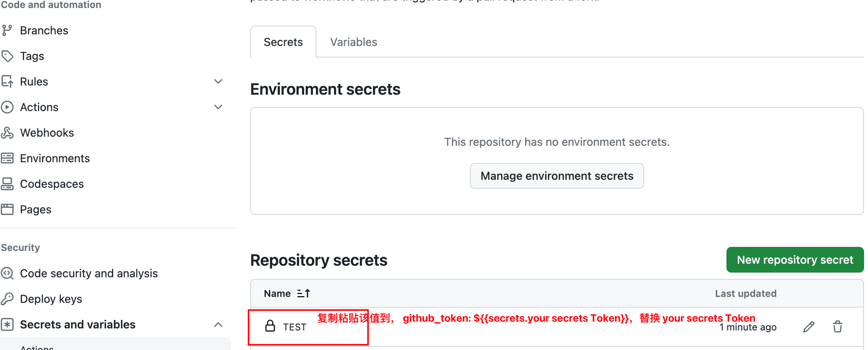868x350 pixels.
Task: Click the Codespaces icon in sidebar
Action: tap(7, 184)
